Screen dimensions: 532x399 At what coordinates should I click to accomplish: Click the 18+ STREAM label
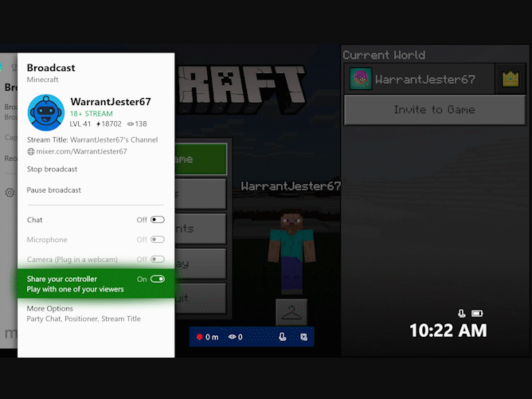coord(91,113)
